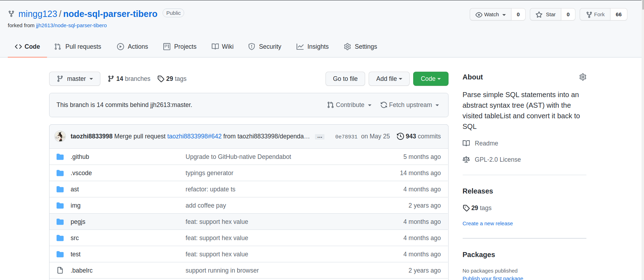Open the 14 branches link

(x=129, y=79)
